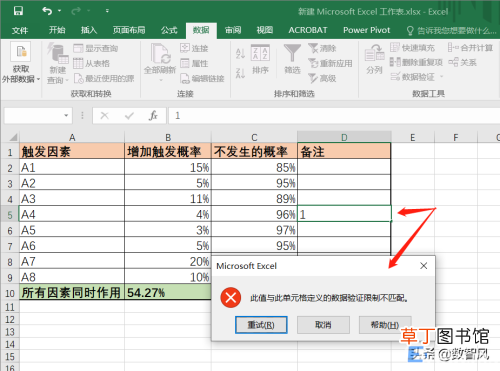Viewport: 500px width, 371px height.
Task: Click the Tell me search box with lightbulb
Action: tap(451, 31)
